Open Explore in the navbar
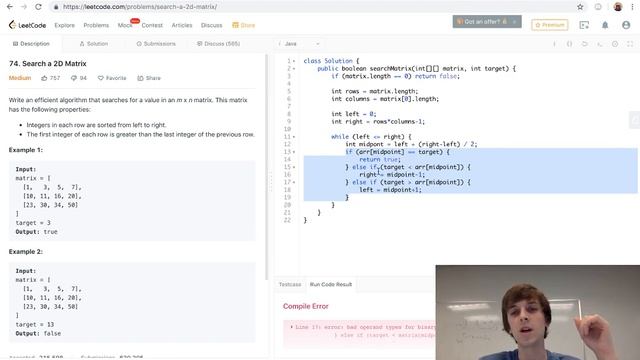 tap(64, 25)
